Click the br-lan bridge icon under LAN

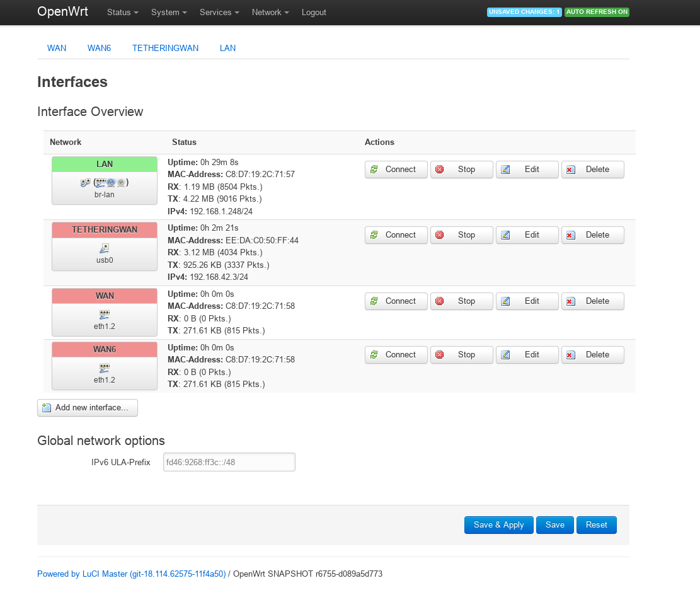coord(86,183)
